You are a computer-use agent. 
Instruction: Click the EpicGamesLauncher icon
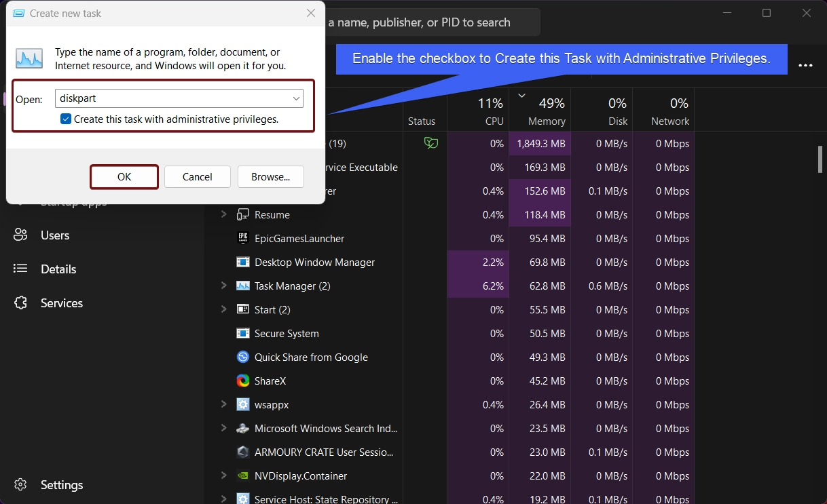pyautogui.click(x=243, y=239)
